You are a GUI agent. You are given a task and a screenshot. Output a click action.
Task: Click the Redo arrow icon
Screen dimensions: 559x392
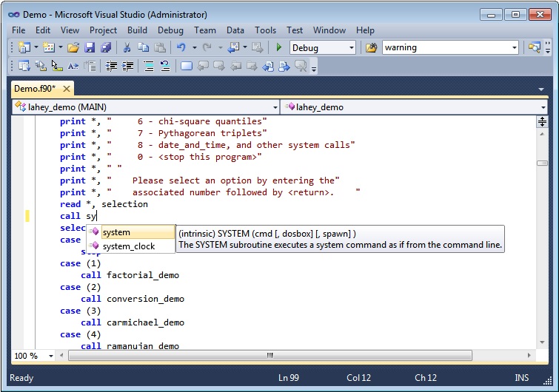[x=207, y=47]
